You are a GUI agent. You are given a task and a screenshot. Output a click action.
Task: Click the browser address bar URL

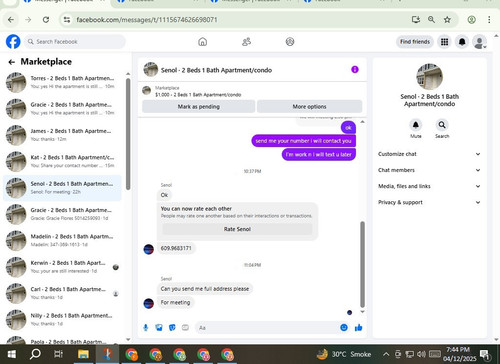click(147, 20)
